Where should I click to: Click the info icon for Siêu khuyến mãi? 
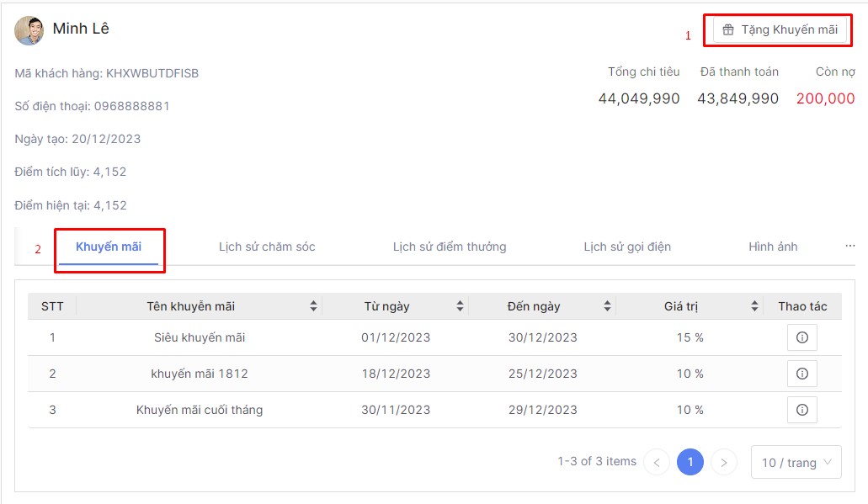point(801,337)
